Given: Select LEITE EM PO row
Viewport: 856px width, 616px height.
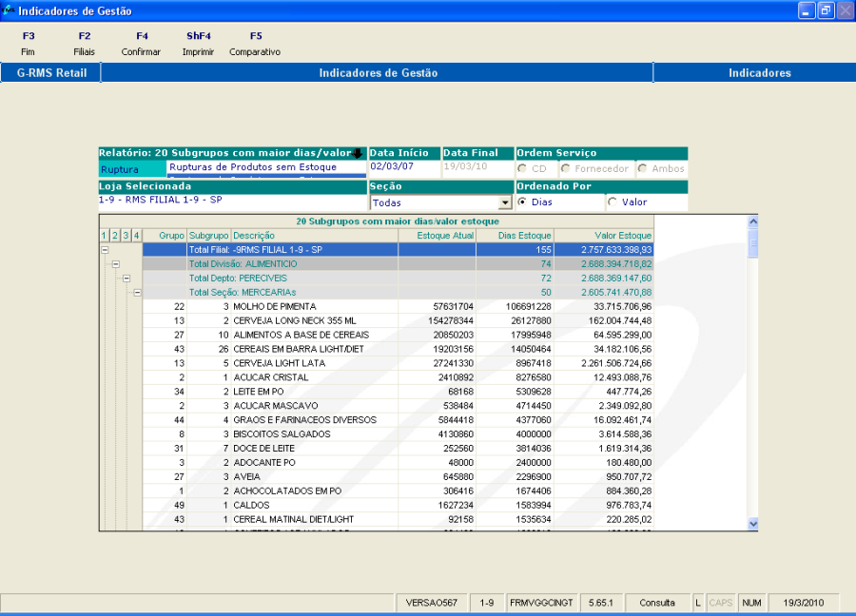Looking at the screenshot, I should [398, 392].
